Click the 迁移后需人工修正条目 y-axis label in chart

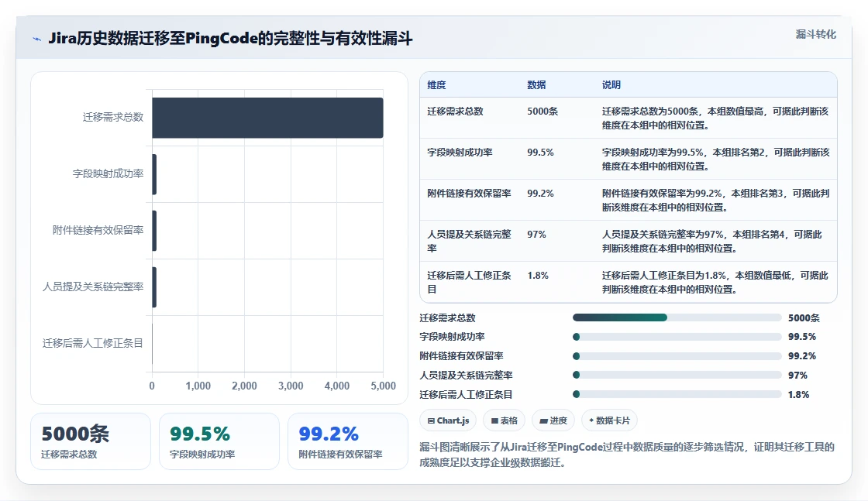click(93, 343)
